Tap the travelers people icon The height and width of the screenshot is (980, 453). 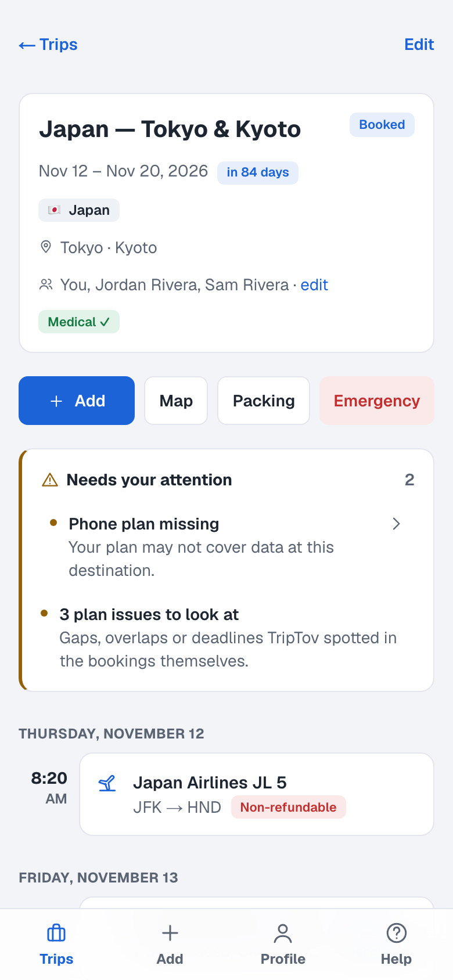click(x=45, y=284)
